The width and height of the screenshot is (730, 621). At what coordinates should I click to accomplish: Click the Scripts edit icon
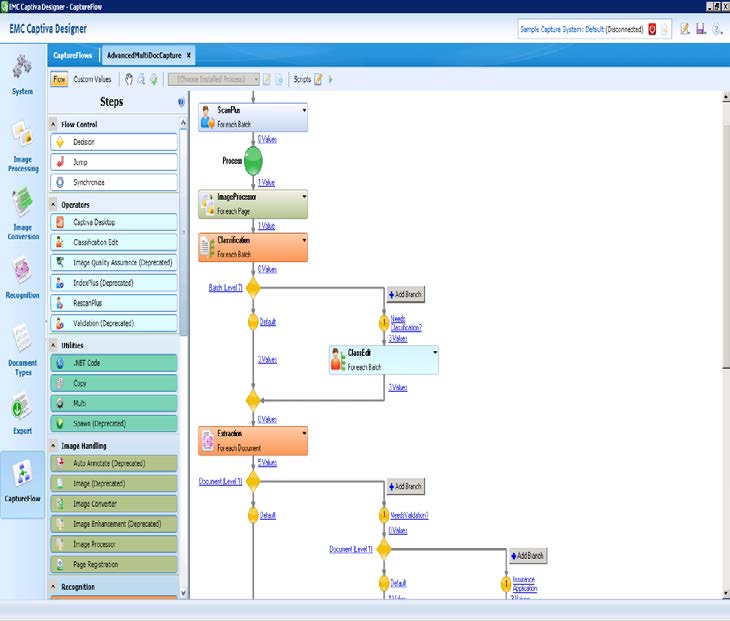coord(318,79)
